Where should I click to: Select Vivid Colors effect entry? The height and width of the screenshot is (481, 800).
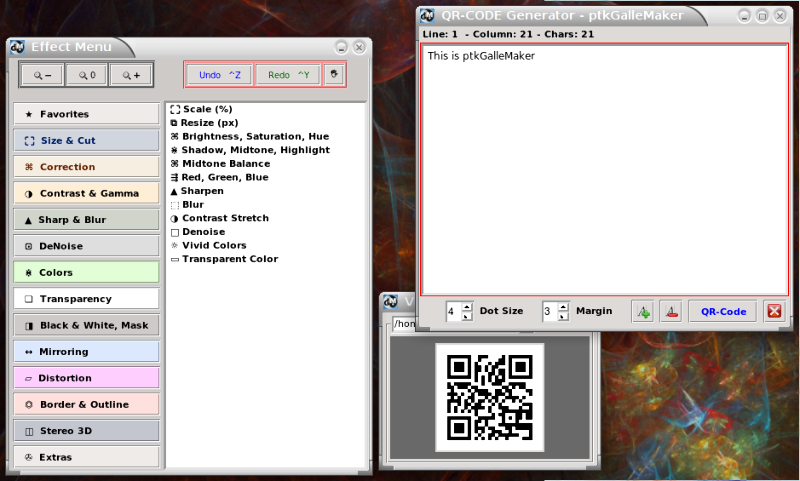tap(208, 245)
